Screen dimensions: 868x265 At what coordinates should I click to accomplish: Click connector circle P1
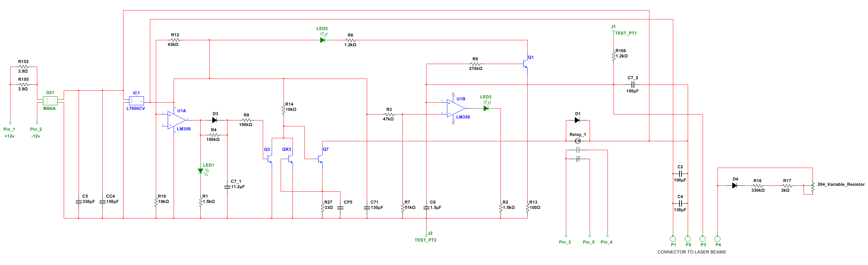(673, 239)
